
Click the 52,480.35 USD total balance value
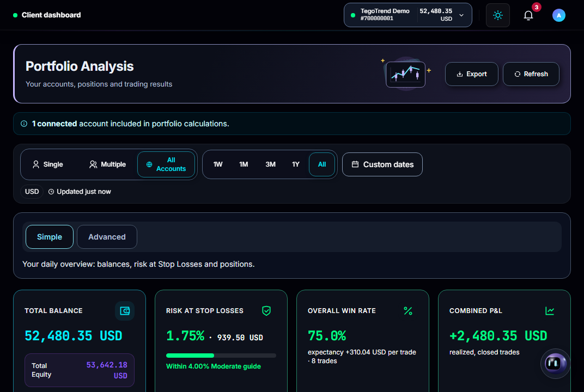point(74,336)
